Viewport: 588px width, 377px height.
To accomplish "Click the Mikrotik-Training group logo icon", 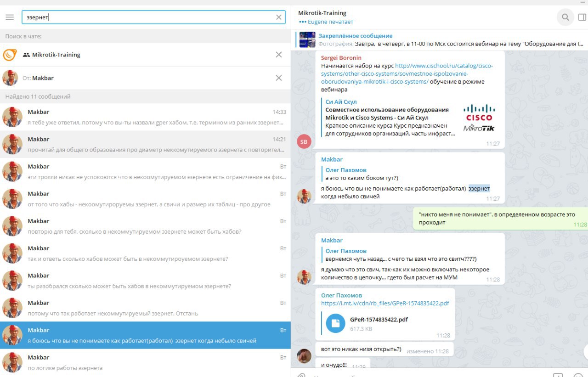I will click(10, 55).
